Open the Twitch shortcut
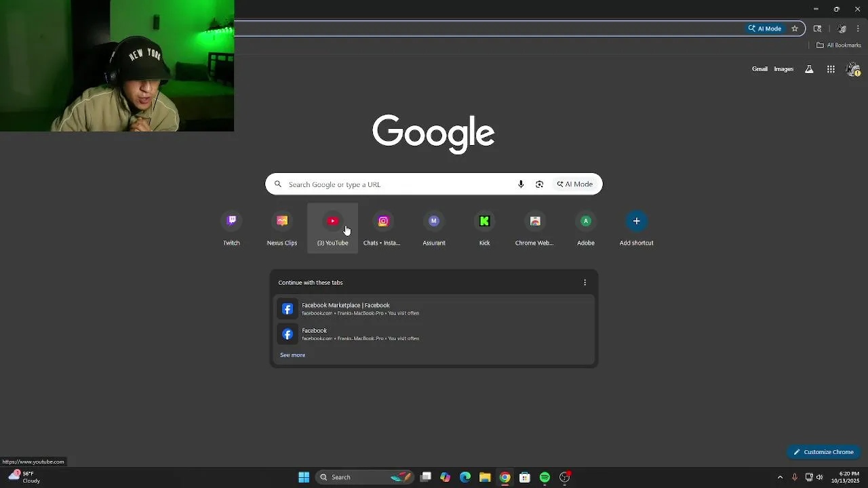 [231, 228]
